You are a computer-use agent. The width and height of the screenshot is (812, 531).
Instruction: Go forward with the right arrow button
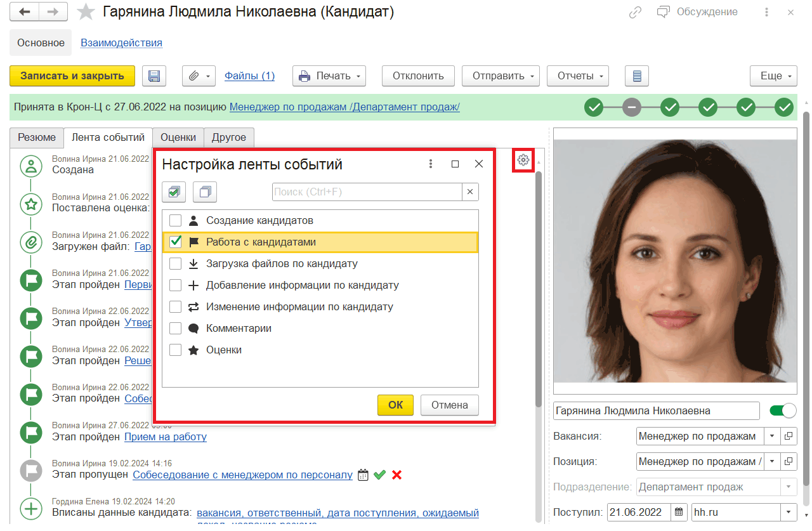[53, 12]
